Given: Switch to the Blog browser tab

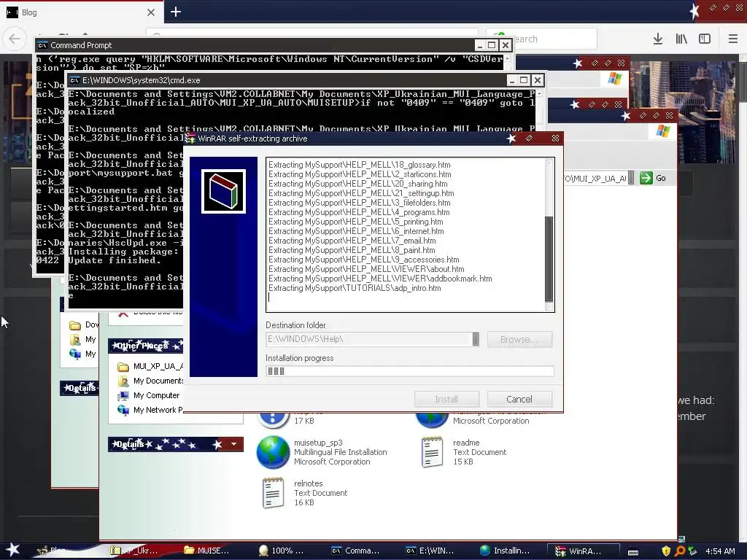Looking at the screenshot, I should coord(81,12).
